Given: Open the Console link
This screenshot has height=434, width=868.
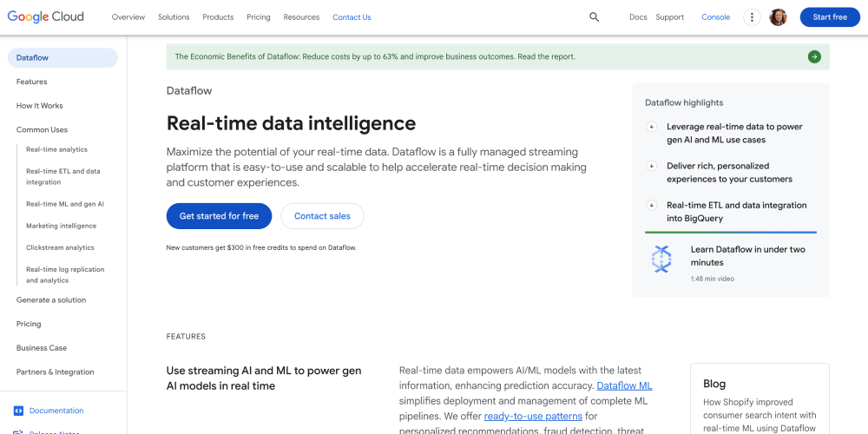Looking at the screenshot, I should (x=716, y=17).
